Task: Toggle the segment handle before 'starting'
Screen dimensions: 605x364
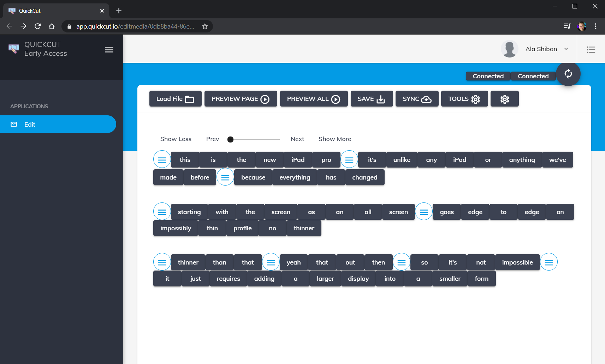Action: coord(162,212)
